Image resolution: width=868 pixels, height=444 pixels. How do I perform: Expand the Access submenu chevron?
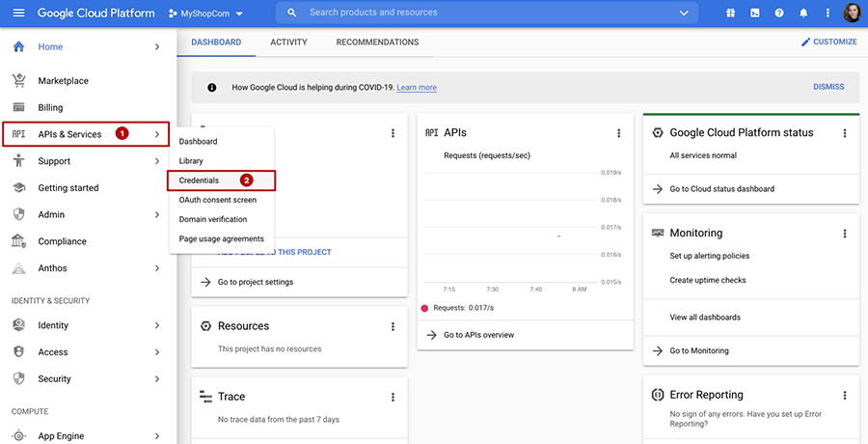point(157,352)
